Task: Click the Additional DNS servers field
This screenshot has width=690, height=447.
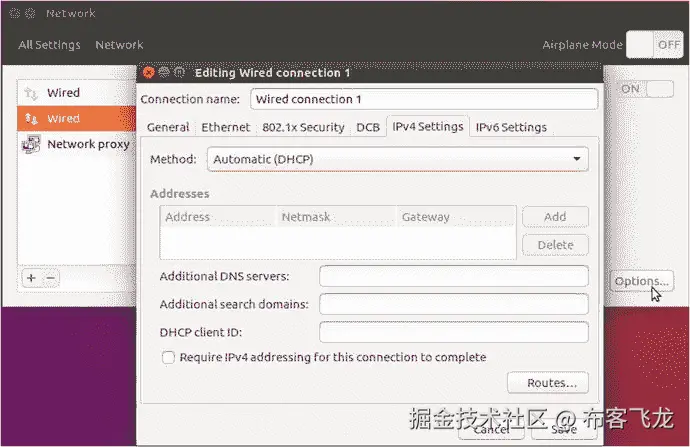Action: click(454, 276)
